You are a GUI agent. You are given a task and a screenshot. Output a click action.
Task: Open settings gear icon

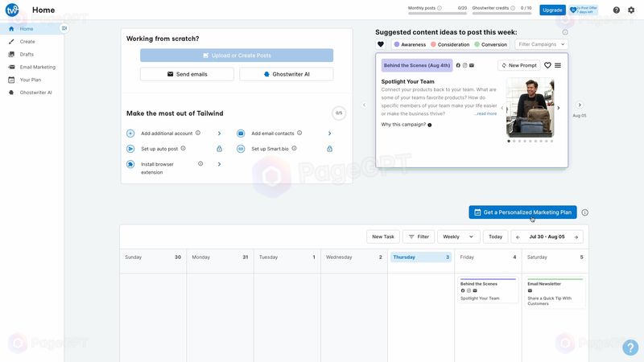click(631, 10)
